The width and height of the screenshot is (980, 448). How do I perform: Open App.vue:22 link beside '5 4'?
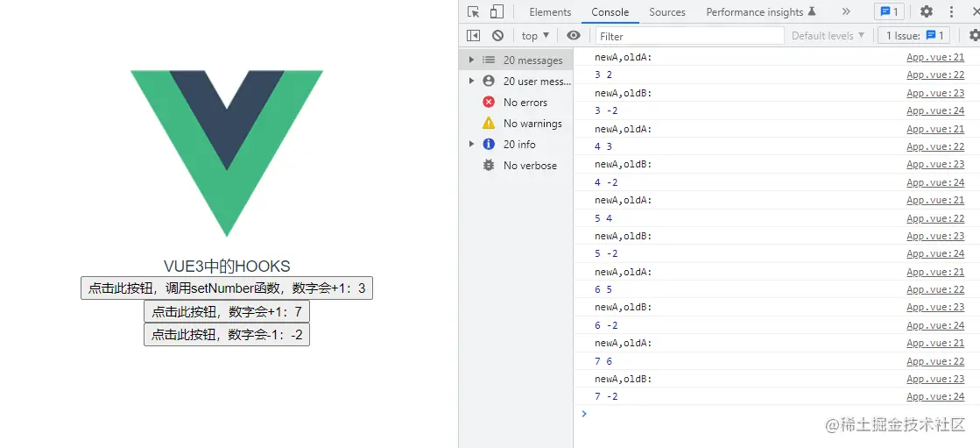click(x=935, y=218)
